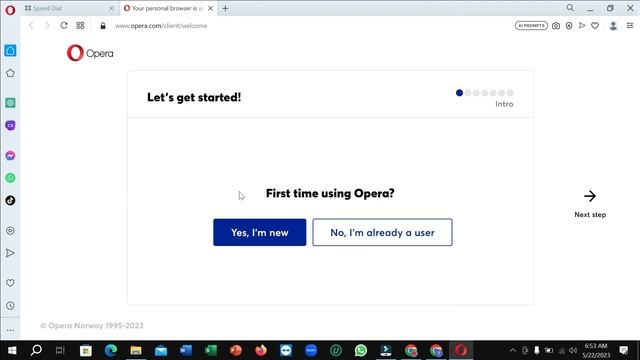Open WhatsApp in the sidebar
Viewport: 640px width, 360px height.
tap(10, 178)
